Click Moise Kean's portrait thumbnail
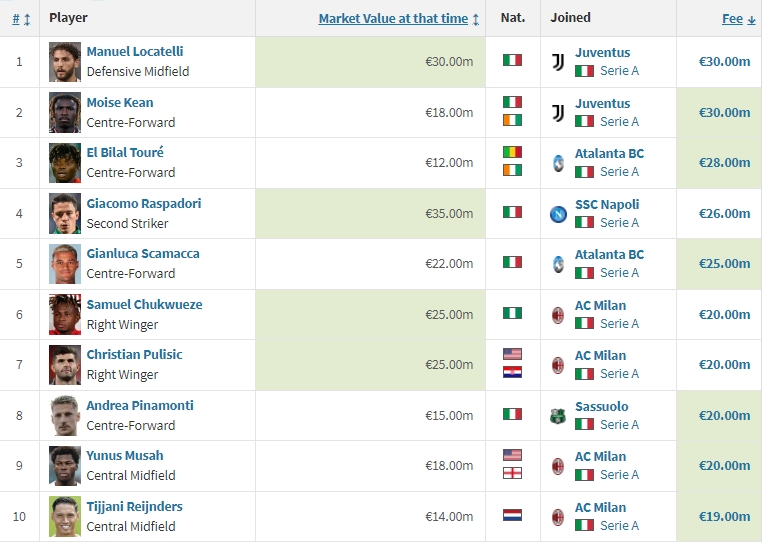The height and width of the screenshot is (542, 762). pyautogui.click(x=65, y=112)
